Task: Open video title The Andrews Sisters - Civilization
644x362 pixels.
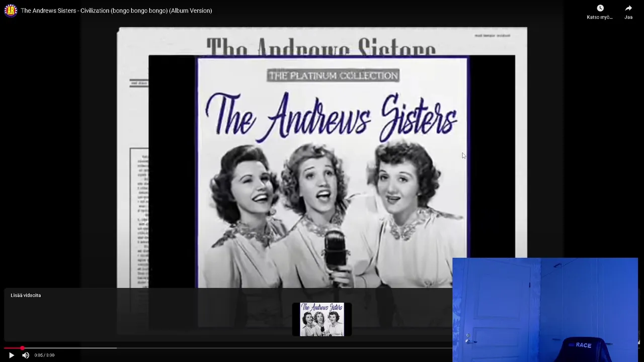Action: tap(116, 11)
